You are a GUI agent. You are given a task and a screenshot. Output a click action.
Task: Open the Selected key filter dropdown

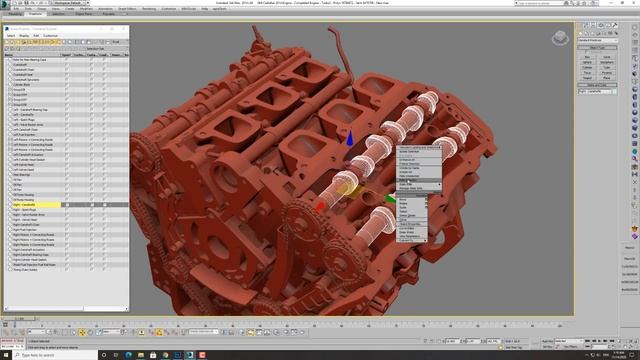[x=569, y=341]
